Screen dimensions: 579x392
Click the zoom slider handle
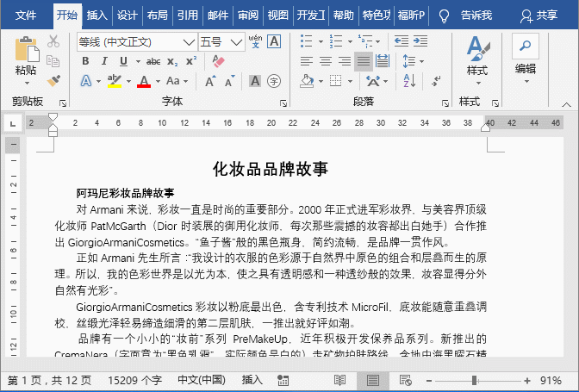(474, 380)
